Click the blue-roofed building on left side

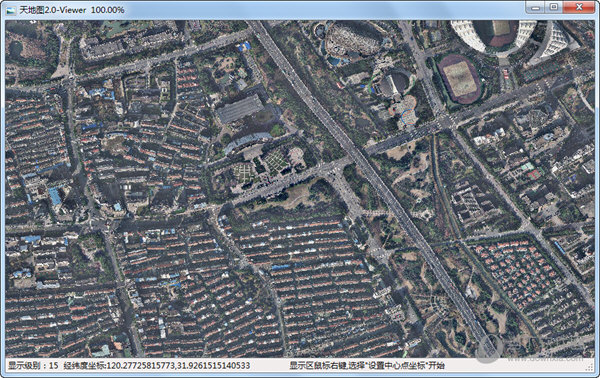pos(55,196)
